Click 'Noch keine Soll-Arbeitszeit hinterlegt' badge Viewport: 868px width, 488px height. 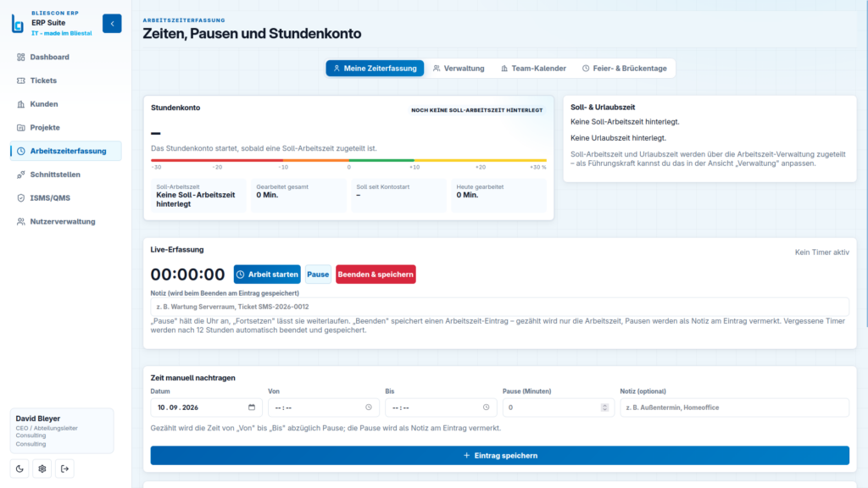click(476, 110)
